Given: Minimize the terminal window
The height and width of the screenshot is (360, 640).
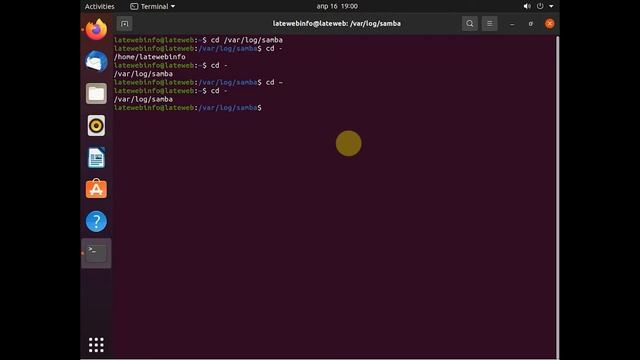Looking at the screenshot, I should click(512, 24).
